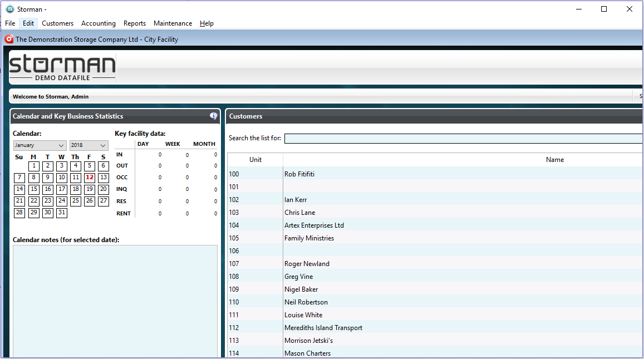The height and width of the screenshot is (359, 644).
Task: Open the Accounting menu
Action: click(99, 23)
